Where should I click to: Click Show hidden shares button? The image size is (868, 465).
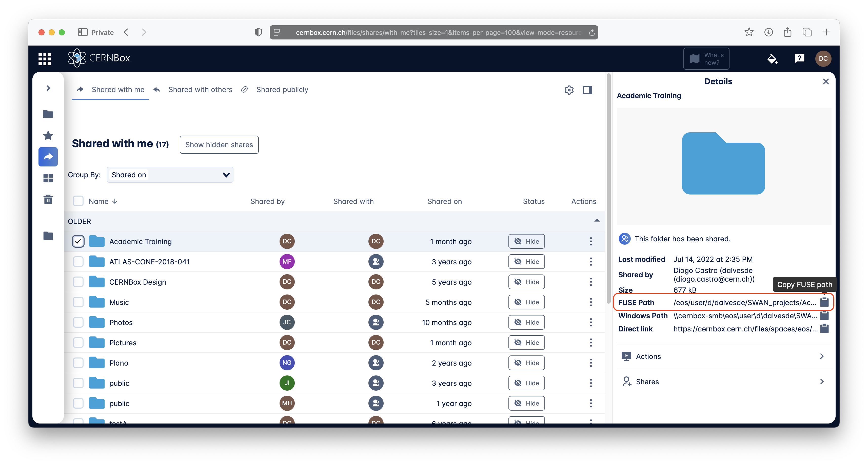219,144
